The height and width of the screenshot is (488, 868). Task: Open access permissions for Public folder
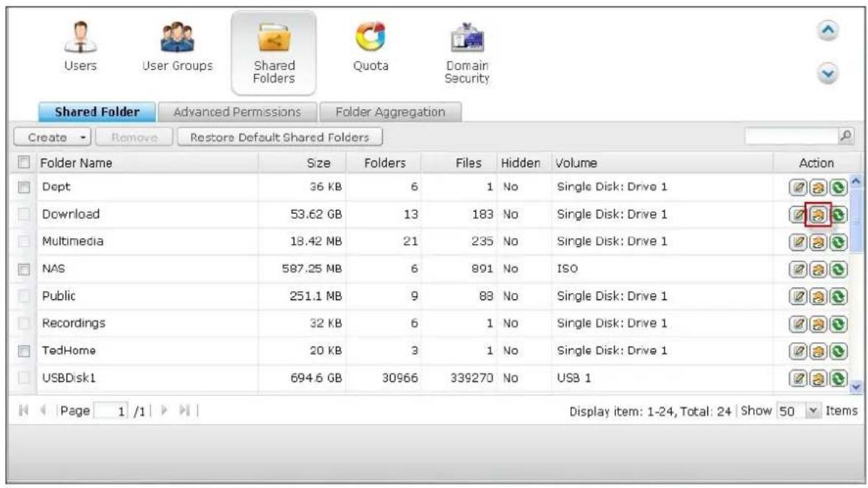818,296
